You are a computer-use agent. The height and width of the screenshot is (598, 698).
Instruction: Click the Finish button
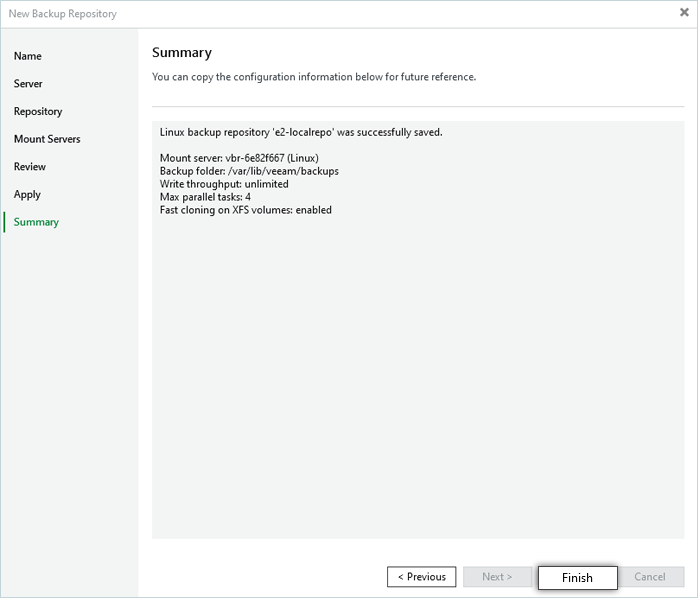click(577, 577)
